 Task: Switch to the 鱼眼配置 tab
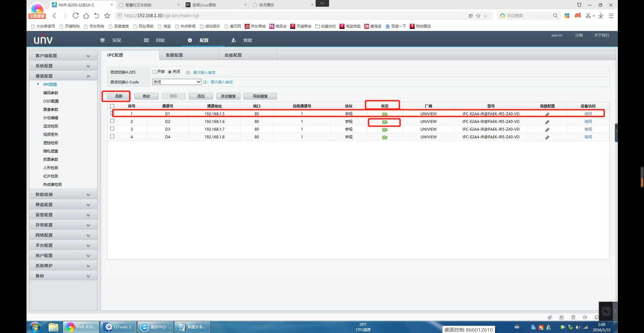tap(174, 55)
